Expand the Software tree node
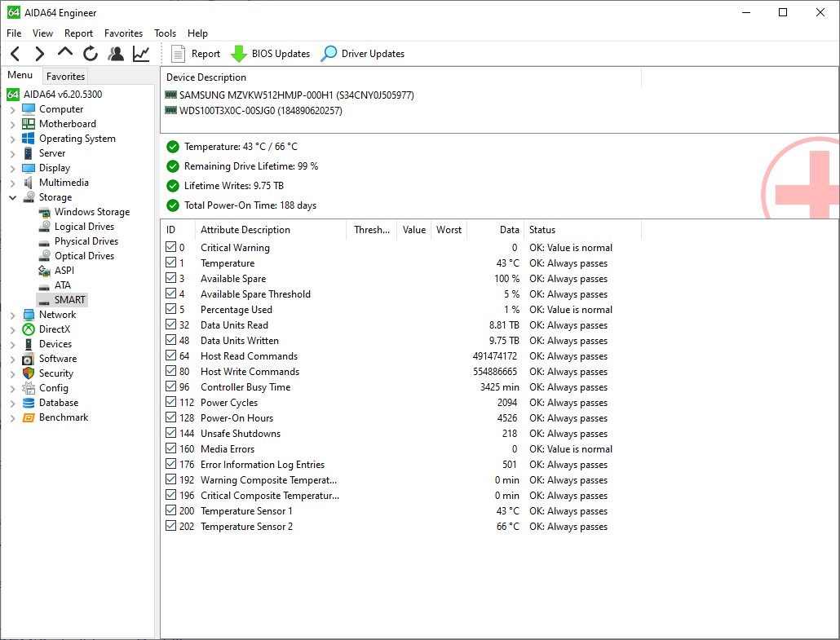Screen dimensions: 840x640 [12, 360]
